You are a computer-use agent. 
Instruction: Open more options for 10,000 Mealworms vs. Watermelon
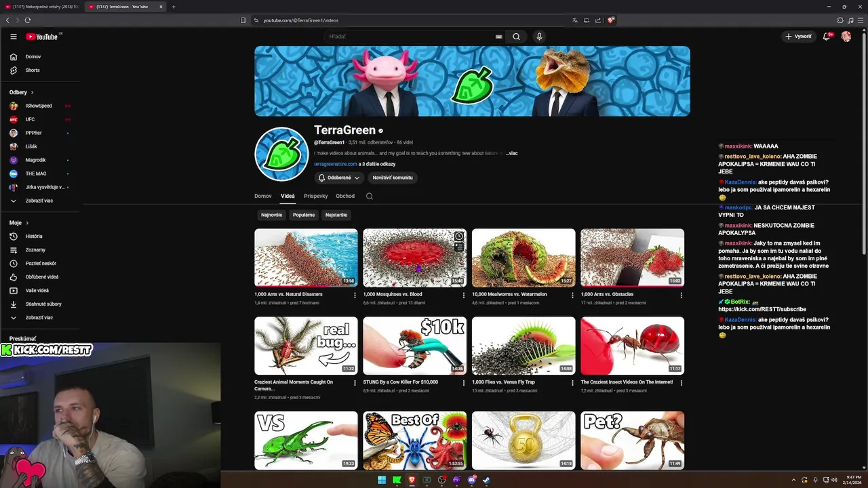click(x=572, y=295)
